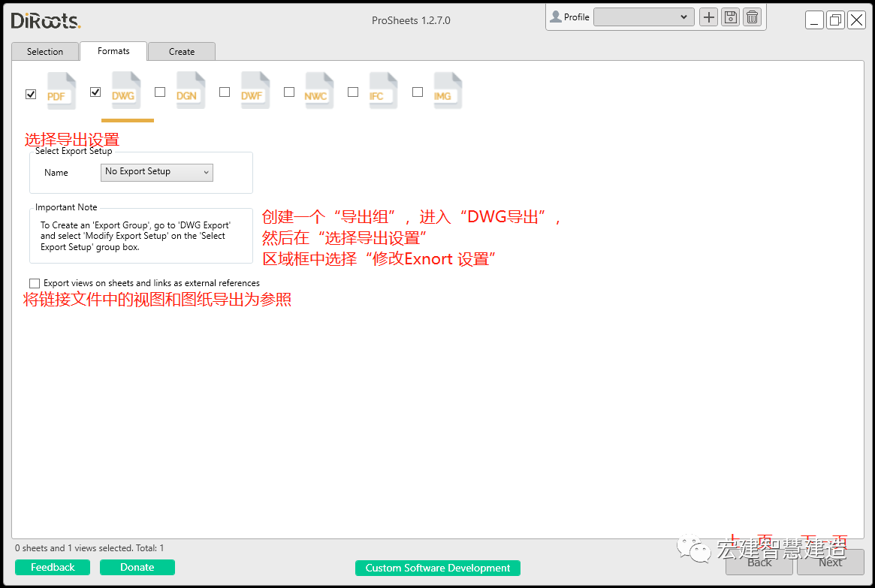Click the 'ProSheets 1.2.7.0' title text

click(x=412, y=20)
